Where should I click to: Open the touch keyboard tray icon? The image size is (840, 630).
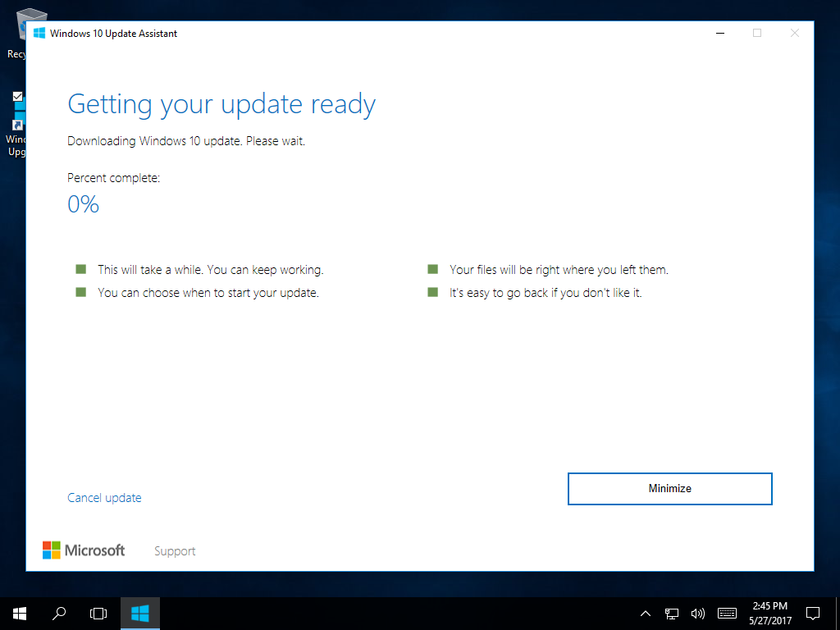(x=727, y=614)
